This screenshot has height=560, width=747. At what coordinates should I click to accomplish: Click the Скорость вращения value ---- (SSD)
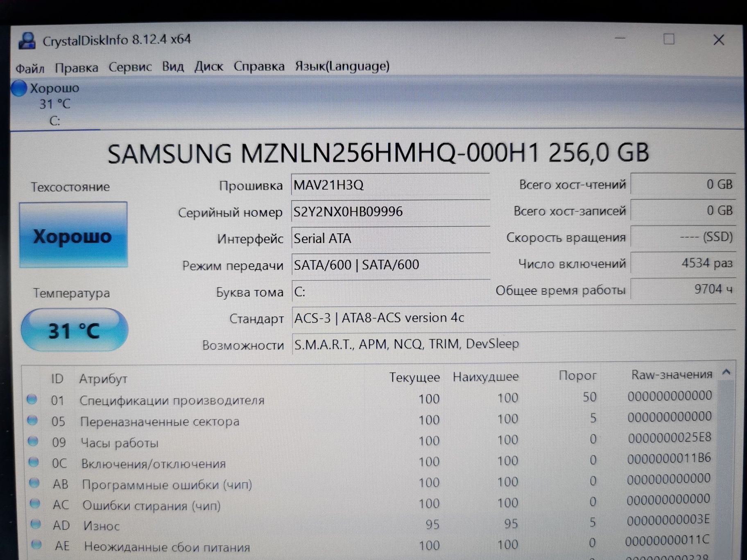coord(683,237)
